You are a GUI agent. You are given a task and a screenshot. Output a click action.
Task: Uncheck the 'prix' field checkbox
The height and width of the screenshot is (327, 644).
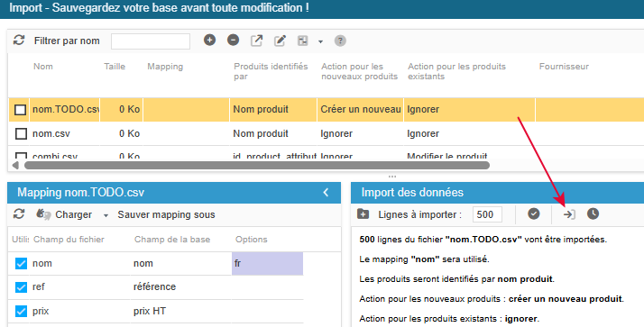(21, 312)
